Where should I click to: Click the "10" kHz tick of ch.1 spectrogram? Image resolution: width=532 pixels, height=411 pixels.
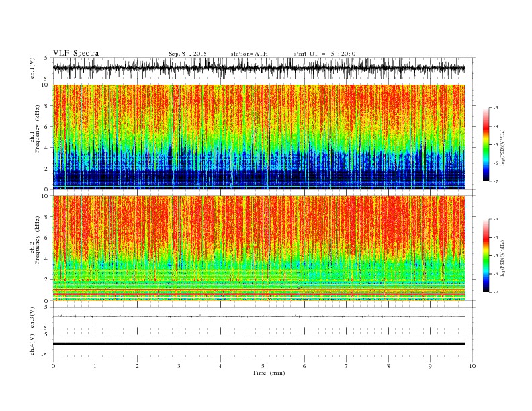[x=46, y=85]
